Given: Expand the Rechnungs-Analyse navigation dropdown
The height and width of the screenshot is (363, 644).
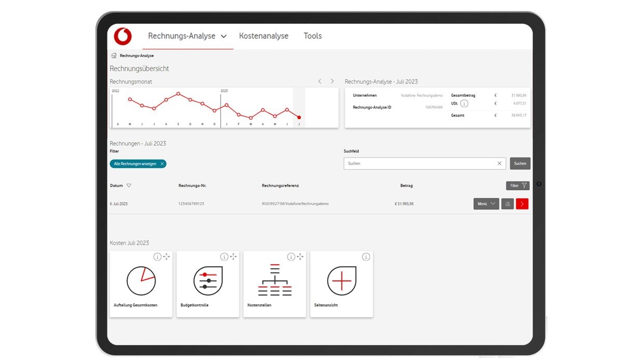Looking at the screenshot, I should pos(224,36).
